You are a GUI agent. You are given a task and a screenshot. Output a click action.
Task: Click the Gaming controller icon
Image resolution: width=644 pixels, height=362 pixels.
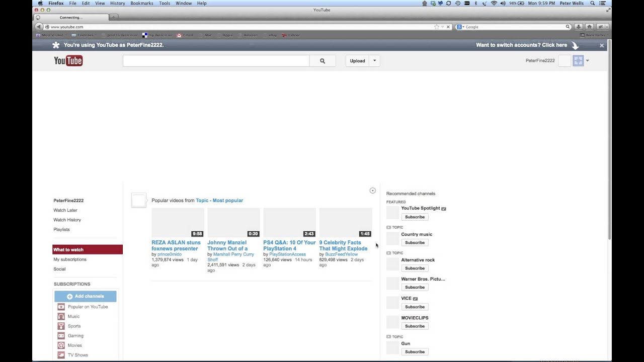pyautogui.click(x=61, y=336)
